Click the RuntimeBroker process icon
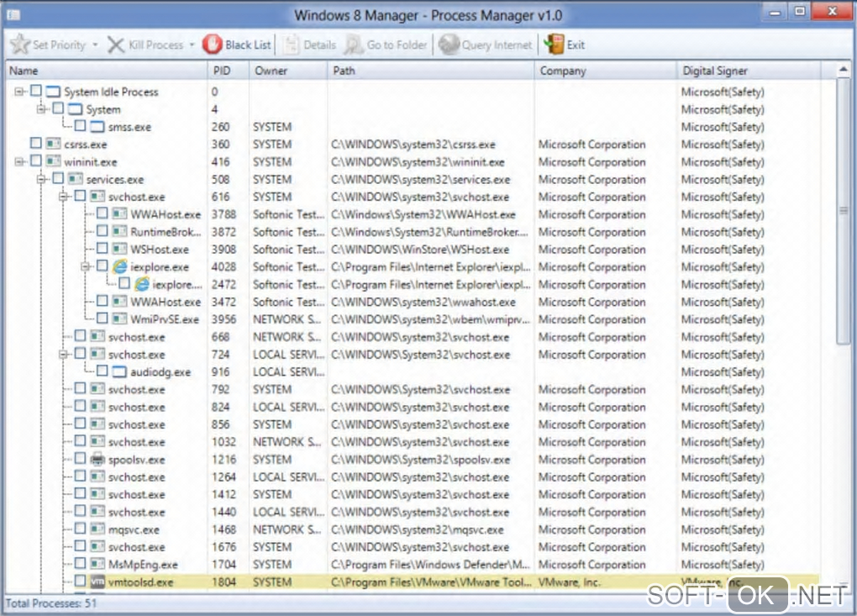 pyautogui.click(x=119, y=232)
